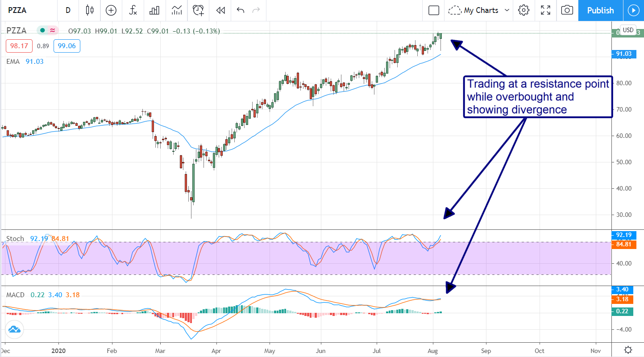Change the D chart interval
Screen dimensions: 644x357
pyautogui.click(x=68, y=10)
